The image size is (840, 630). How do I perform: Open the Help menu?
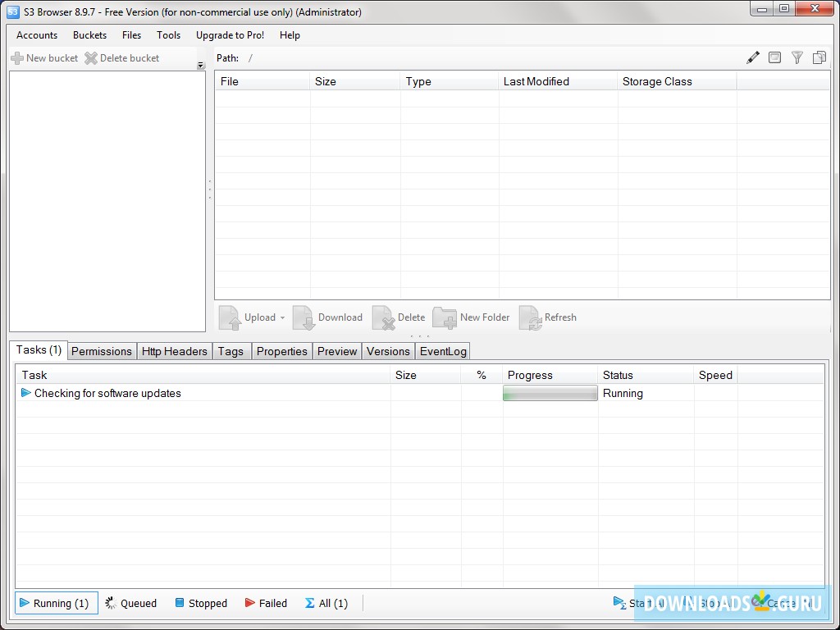pyautogui.click(x=290, y=34)
